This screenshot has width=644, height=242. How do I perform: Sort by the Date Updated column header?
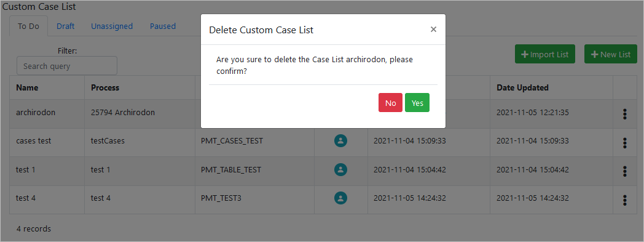[522, 87]
